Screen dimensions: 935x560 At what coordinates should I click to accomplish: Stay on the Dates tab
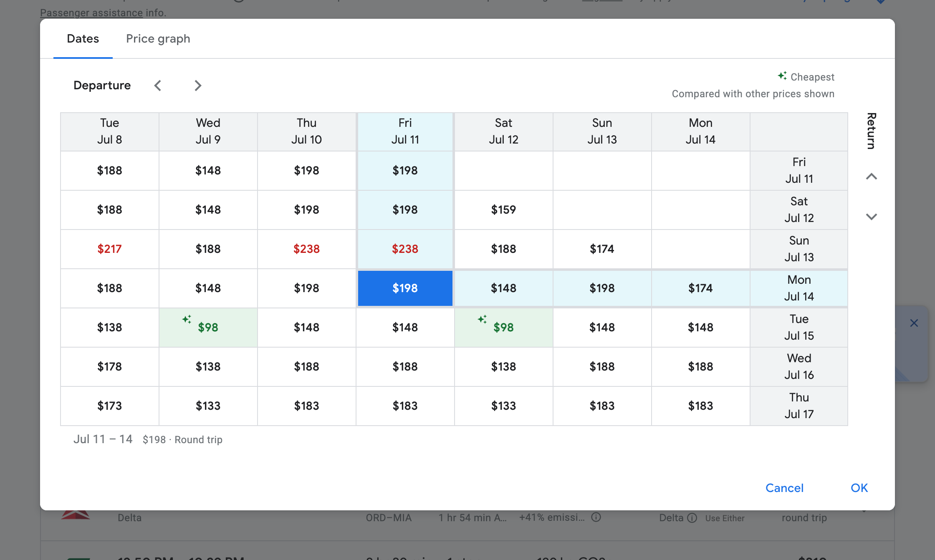coord(83,38)
